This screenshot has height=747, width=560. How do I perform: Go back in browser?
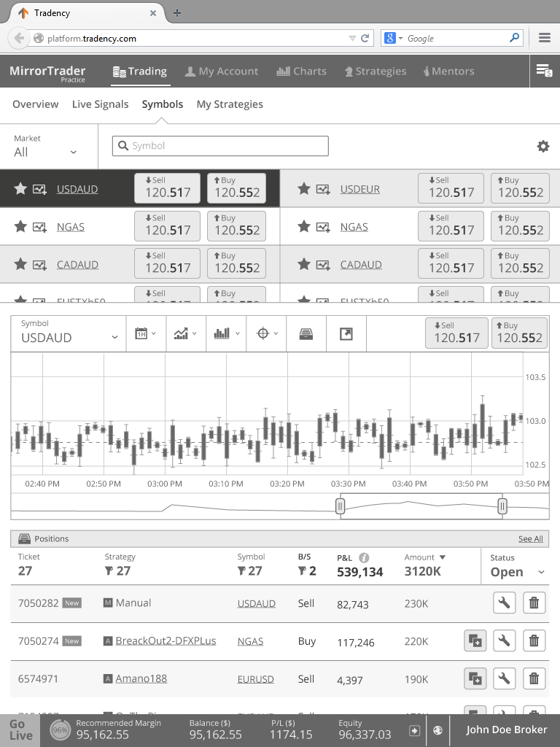[18, 38]
